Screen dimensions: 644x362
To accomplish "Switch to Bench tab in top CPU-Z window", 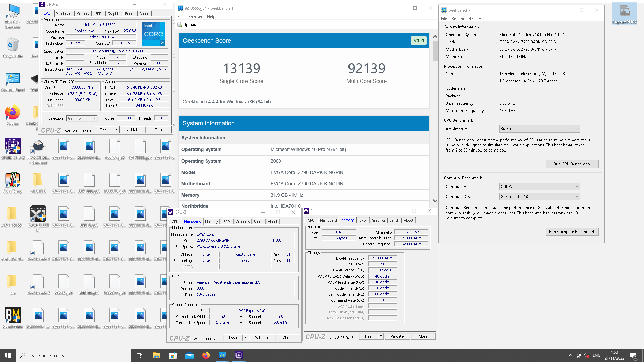I will point(130,14).
